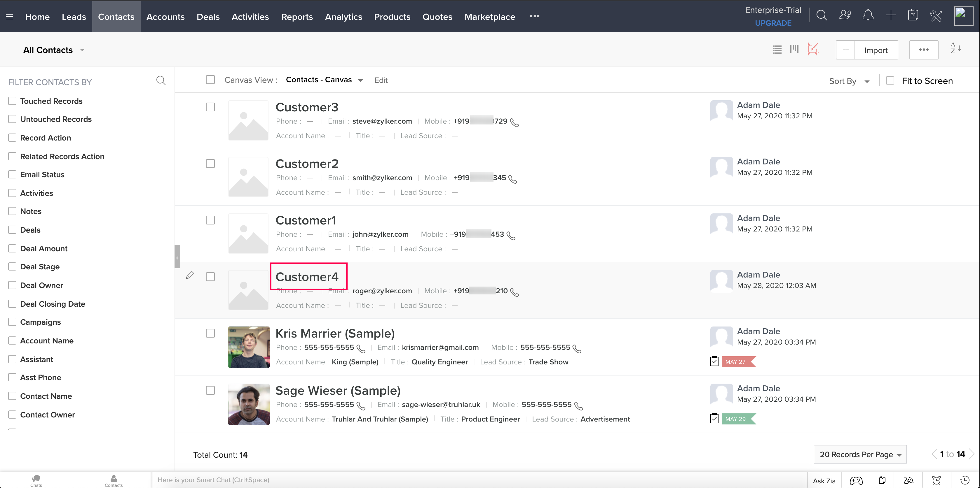The width and height of the screenshot is (980, 488).
Task: Click the UPGRADE link
Action: (x=773, y=23)
